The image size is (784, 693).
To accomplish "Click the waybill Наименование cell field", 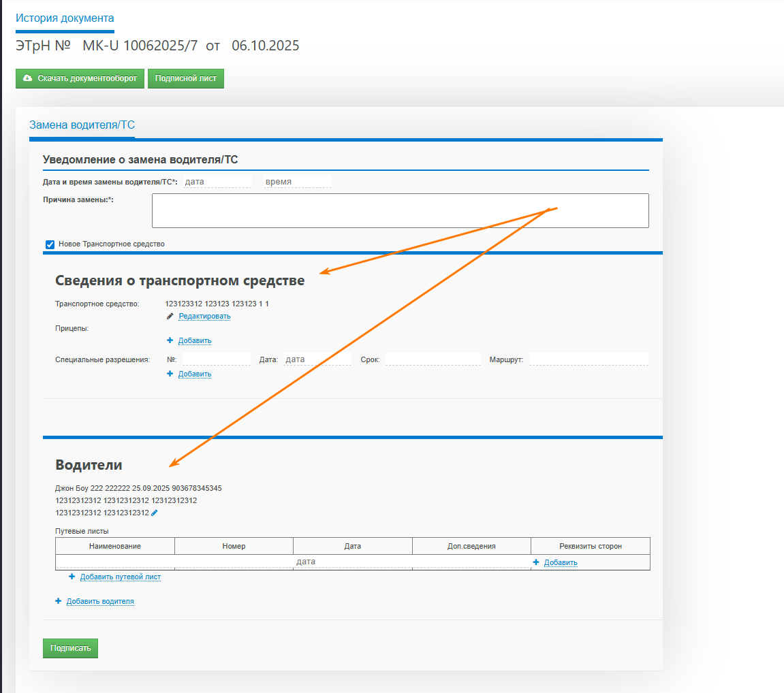I will pos(115,562).
